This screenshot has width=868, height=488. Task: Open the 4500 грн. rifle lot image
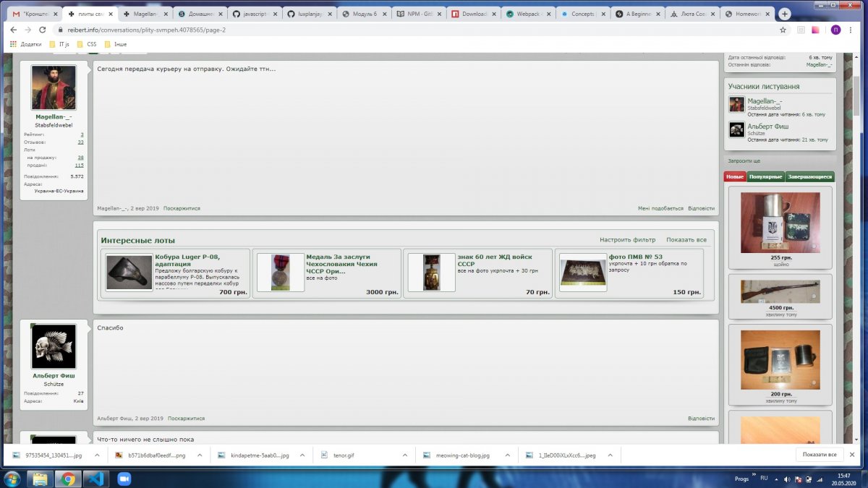[x=780, y=291]
